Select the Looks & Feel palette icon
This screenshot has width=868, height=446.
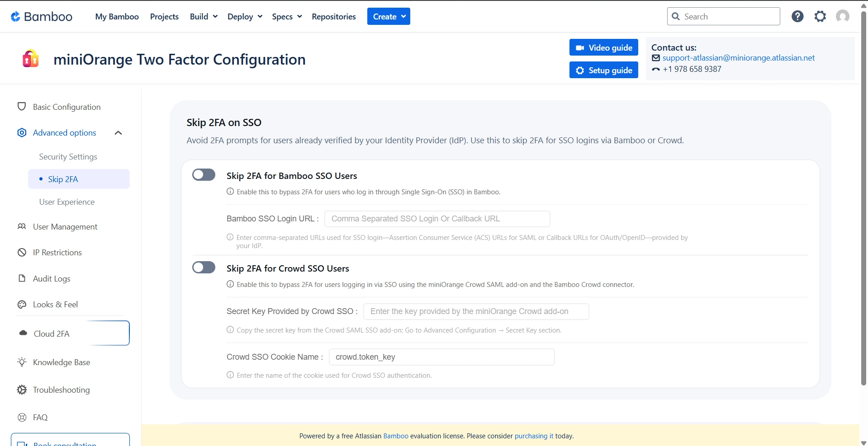point(22,304)
